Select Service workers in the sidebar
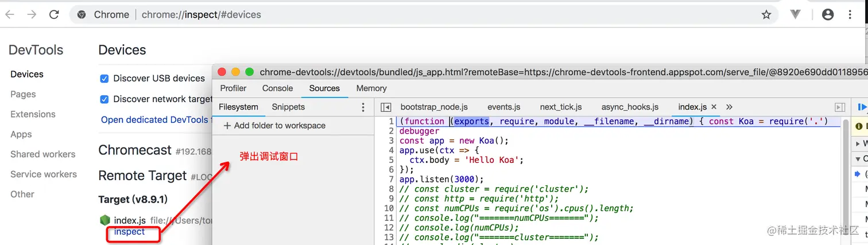The image size is (868, 245). [x=44, y=174]
